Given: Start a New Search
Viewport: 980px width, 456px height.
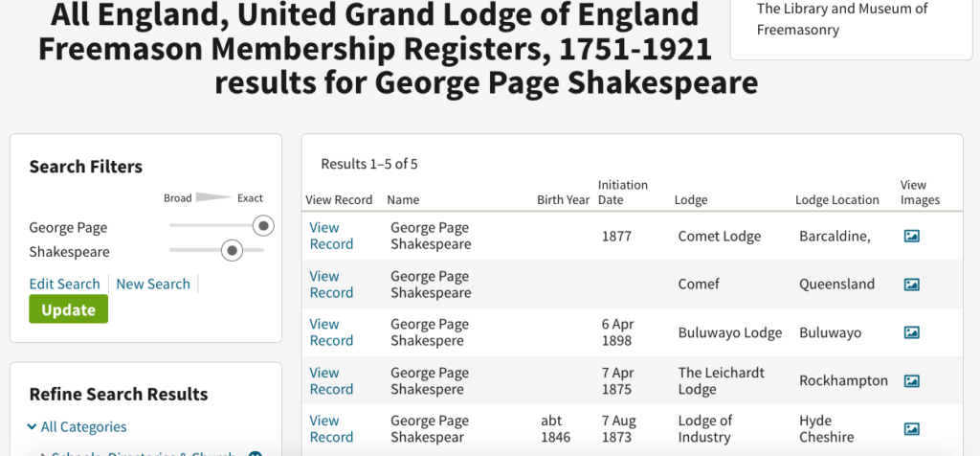Looking at the screenshot, I should (153, 284).
